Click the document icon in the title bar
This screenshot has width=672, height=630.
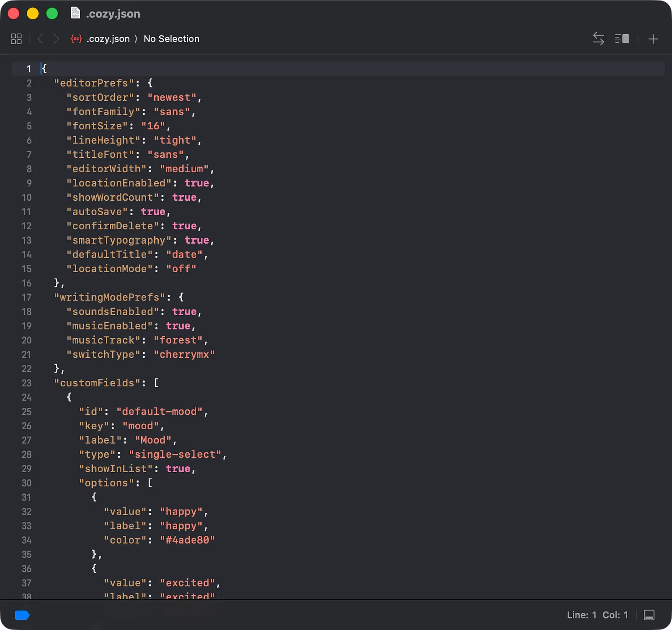pos(75,13)
